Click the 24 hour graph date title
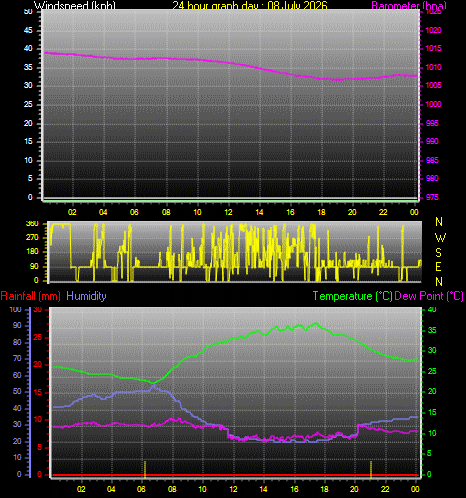 pyautogui.click(x=250, y=5)
